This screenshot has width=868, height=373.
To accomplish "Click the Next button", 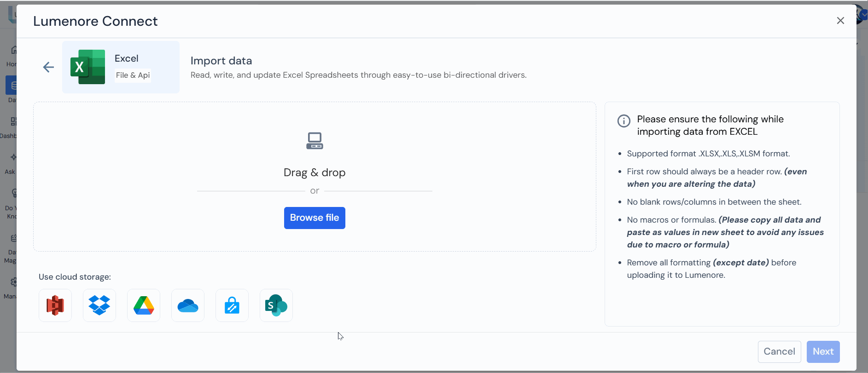I will tap(823, 351).
